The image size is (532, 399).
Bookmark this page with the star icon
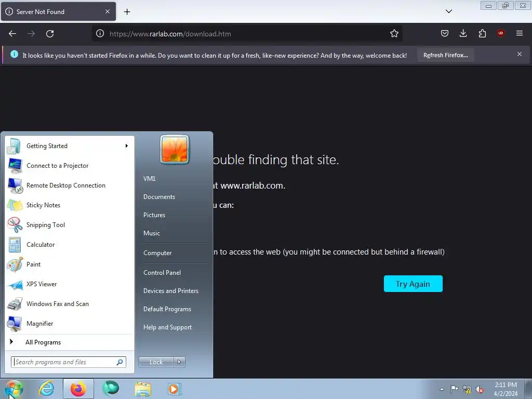394,34
